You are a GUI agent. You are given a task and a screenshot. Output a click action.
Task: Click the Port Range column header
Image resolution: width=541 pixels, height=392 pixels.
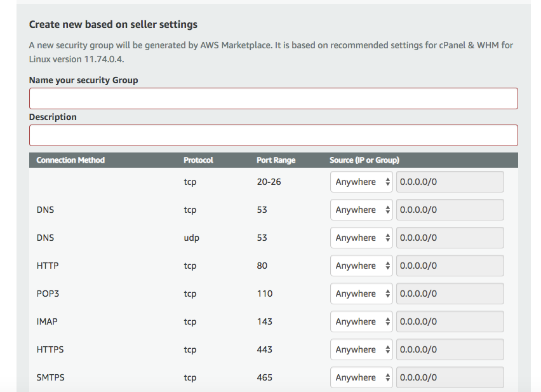[276, 160]
